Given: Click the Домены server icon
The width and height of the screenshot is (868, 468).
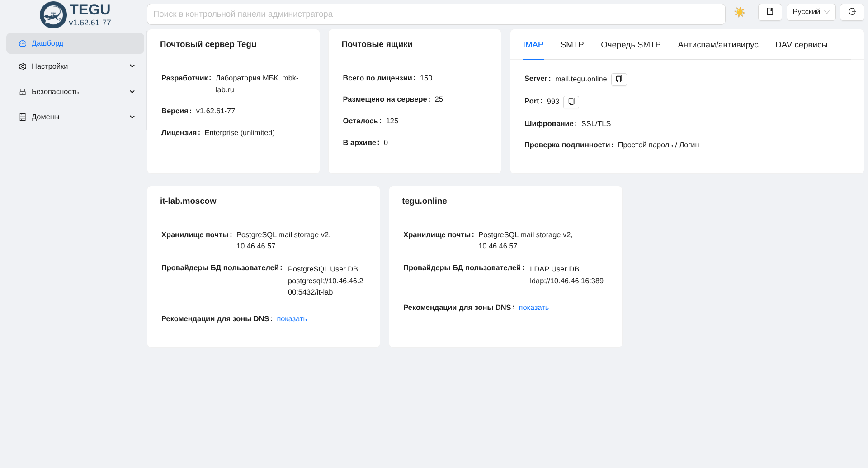Looking at the screenshot, I should (23, 117).
